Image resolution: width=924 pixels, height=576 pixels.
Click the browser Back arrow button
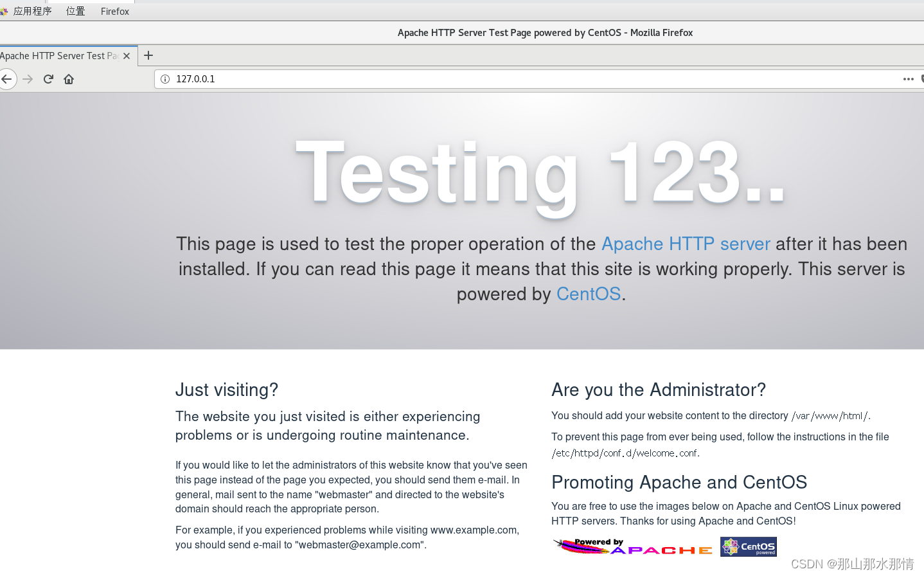click(6, 79)
